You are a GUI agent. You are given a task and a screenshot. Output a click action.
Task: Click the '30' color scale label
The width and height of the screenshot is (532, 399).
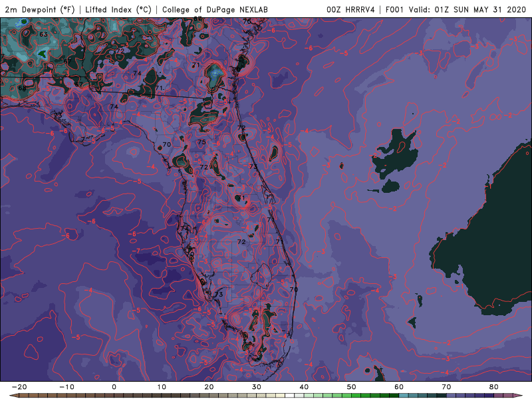pos(257,387)
